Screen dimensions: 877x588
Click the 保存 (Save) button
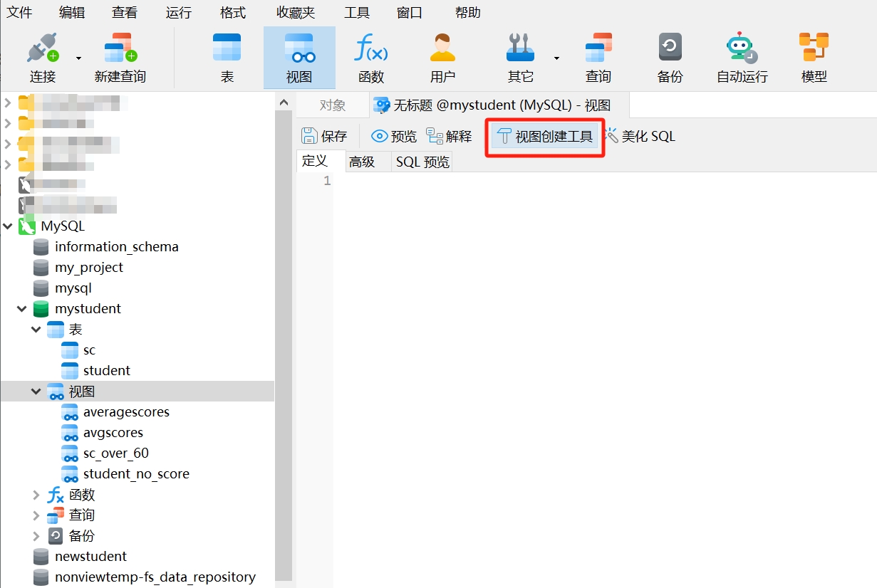coord(324,136)
